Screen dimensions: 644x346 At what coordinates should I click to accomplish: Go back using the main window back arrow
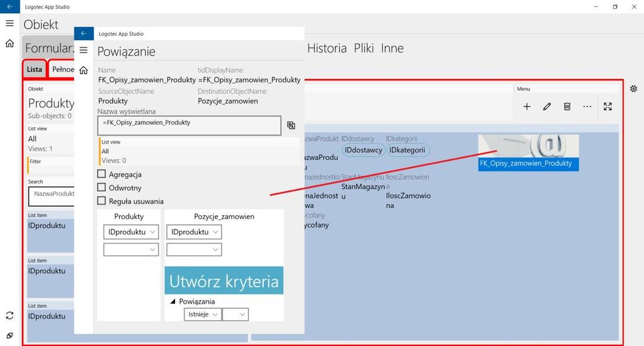(x=10, y=6)
